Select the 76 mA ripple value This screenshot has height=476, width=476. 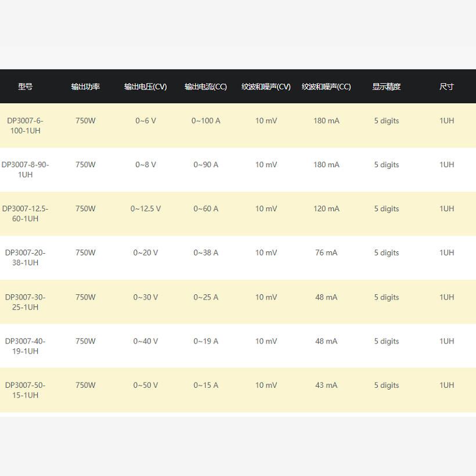pyautogui.click(x=326, y=253)
